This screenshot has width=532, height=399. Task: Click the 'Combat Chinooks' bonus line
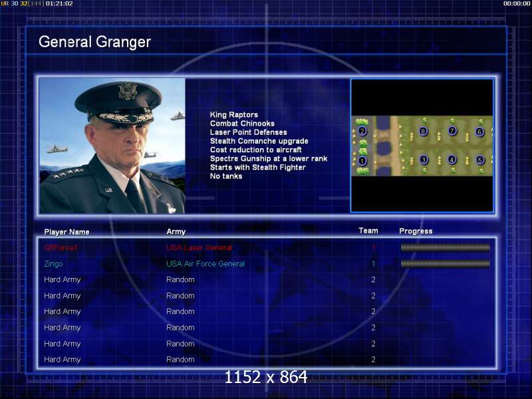click(x=242, y=124)
